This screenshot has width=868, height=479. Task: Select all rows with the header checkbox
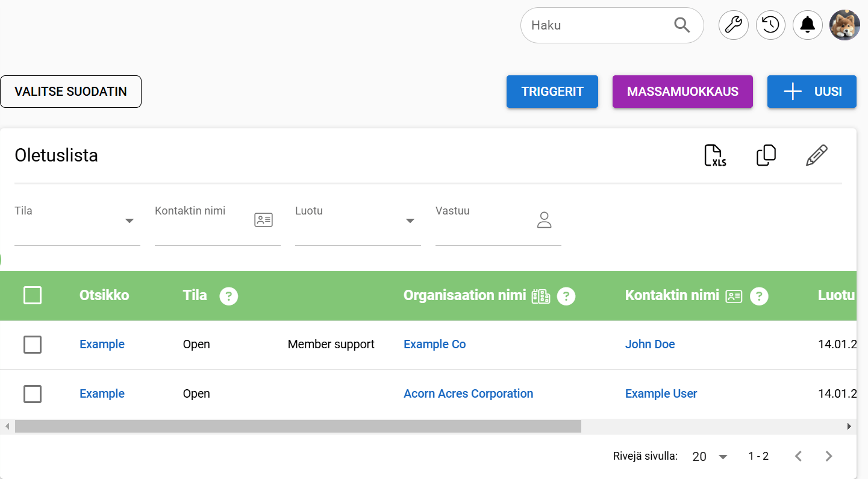coord(33,295)
